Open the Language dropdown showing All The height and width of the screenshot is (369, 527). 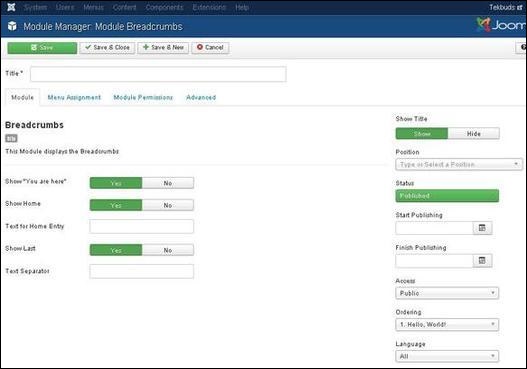point(447,356)
